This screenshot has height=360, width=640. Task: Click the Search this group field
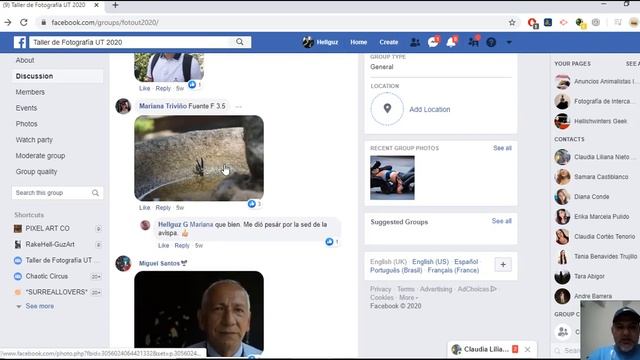pyautogui.click(x=57, y=193)
